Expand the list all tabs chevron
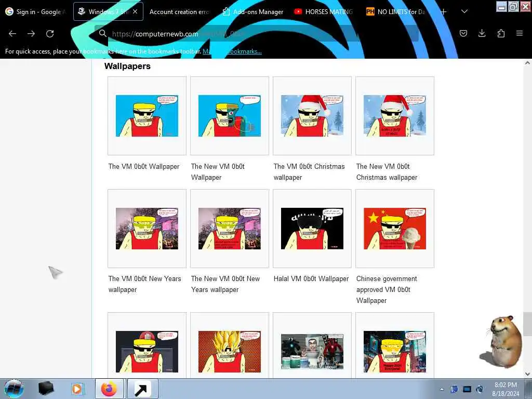This screenshot has width=532, height=399. tap(464, 11)
